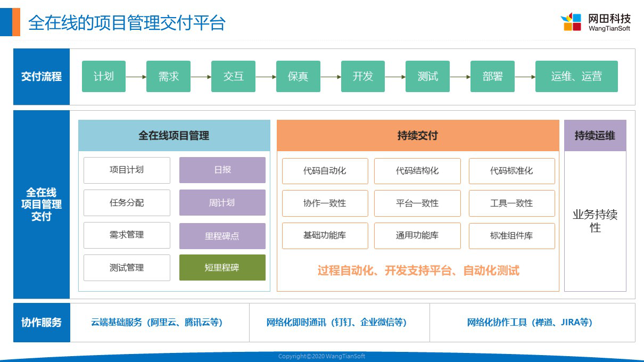Click the 代码结构化 box

coord(417,171)
